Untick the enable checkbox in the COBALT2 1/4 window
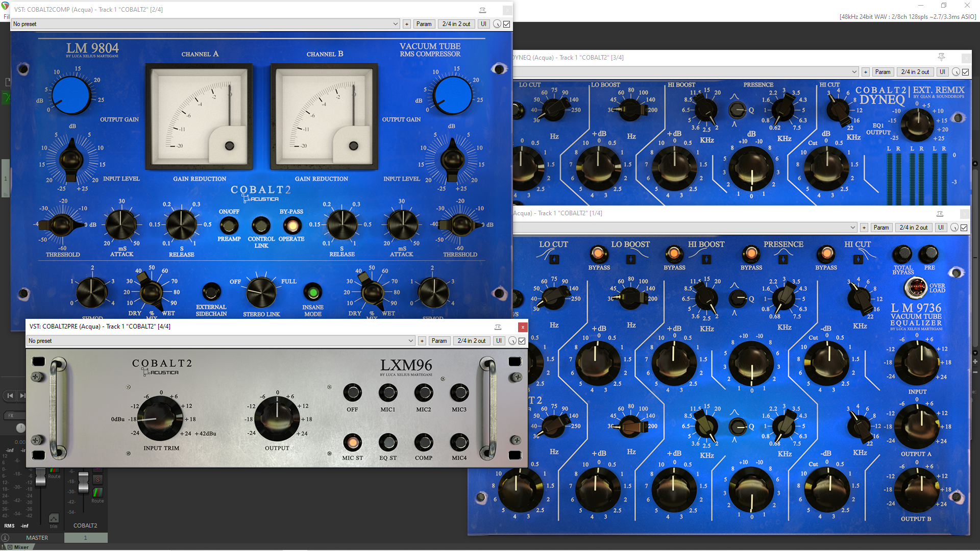 coord(964,228)
